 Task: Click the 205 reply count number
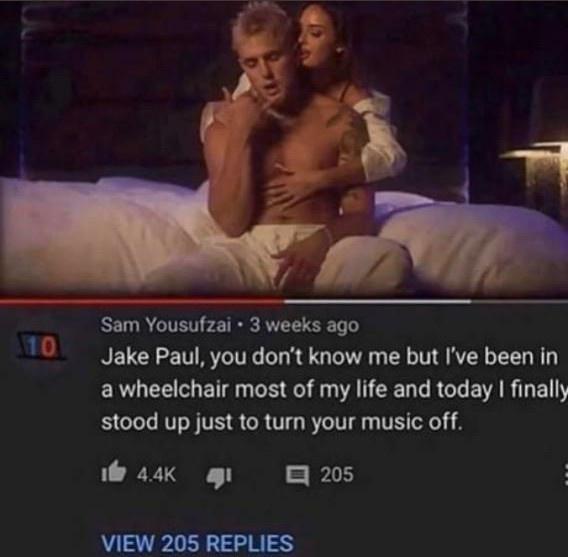(x=337, y=474)
